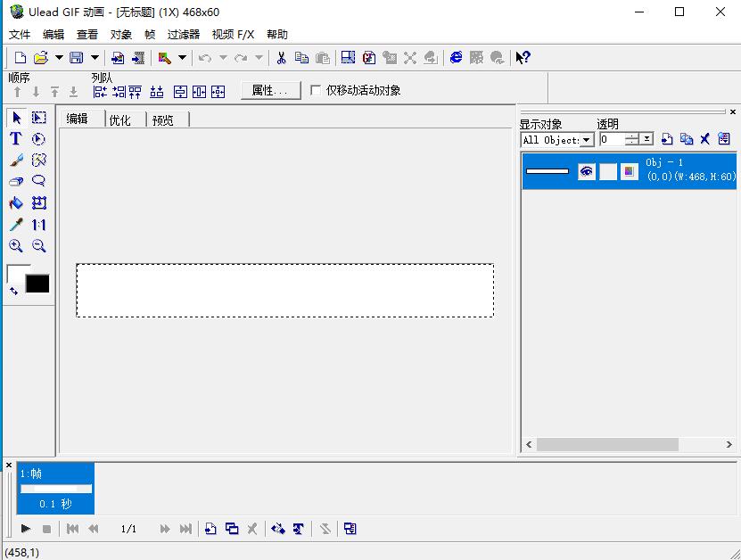Screen dimensions: 741x560
Task: Open the dropdown arrow next to Save
Action: click(95, 58)
